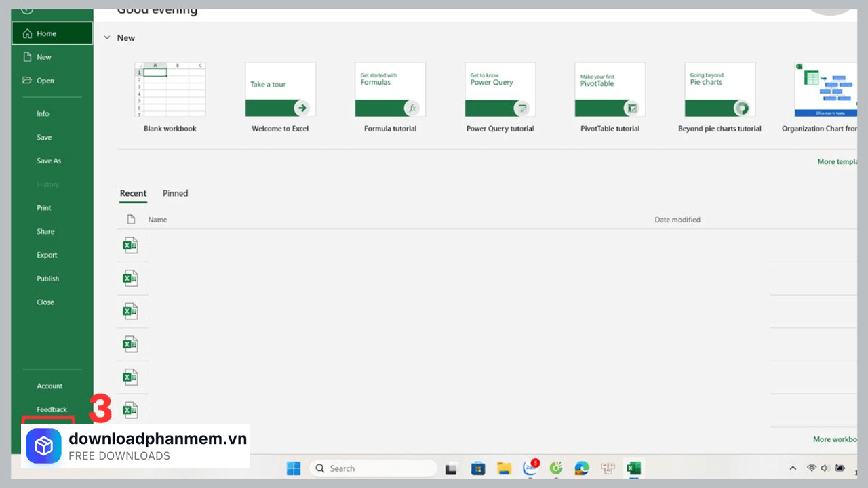Open the Windows Start menu

pyautogui.click(x=294, y=468)
